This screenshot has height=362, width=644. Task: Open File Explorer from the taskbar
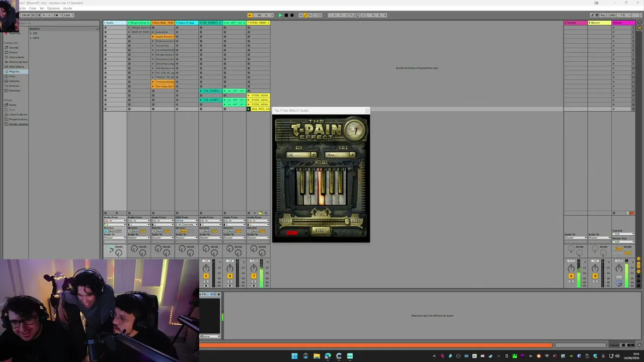pyautogui.click(x=316, y=356)
